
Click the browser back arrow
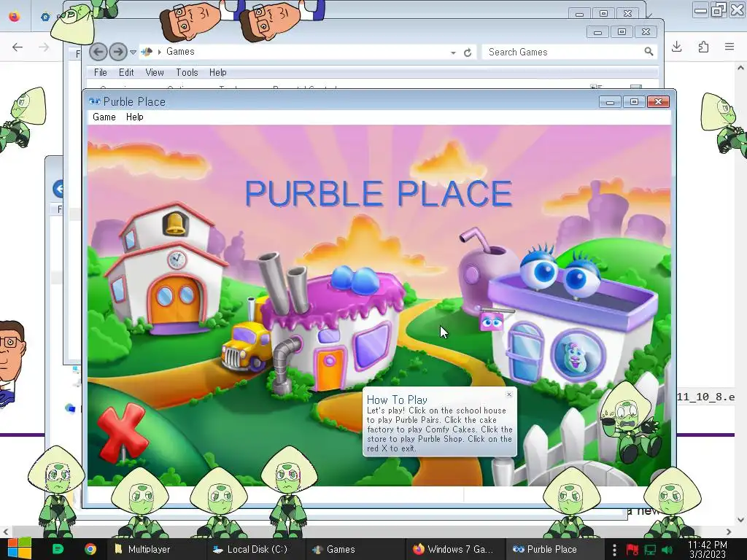[x=18, y=47]
